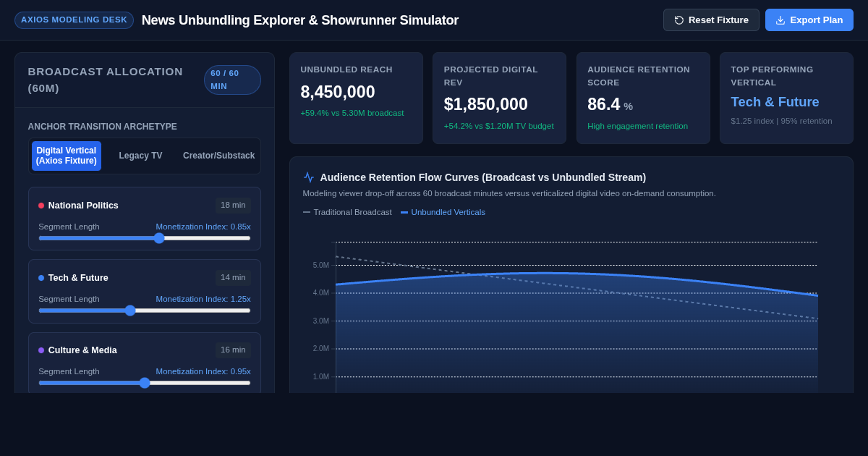Click the Monetization Index: 0.95x value
The width and height of the screenshot is (868, 456).
click(x=203, y=371)
